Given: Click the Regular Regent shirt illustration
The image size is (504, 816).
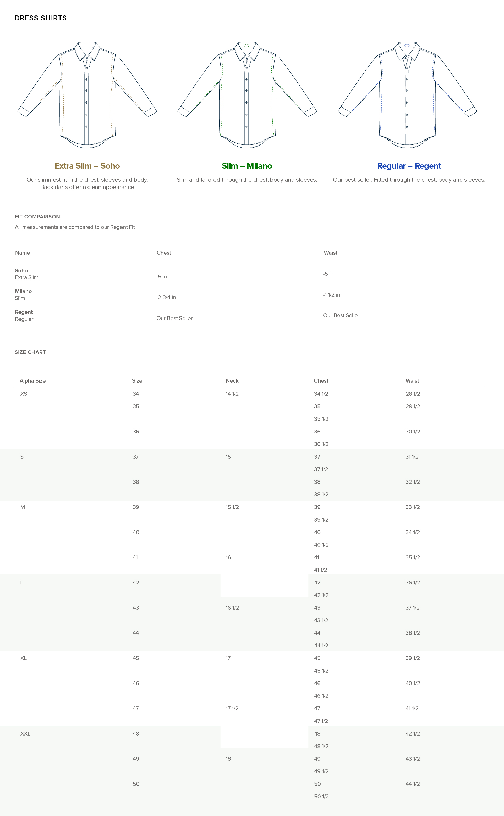Looking at the screenshot, I should pyautogui.click(x=407, y=95).
